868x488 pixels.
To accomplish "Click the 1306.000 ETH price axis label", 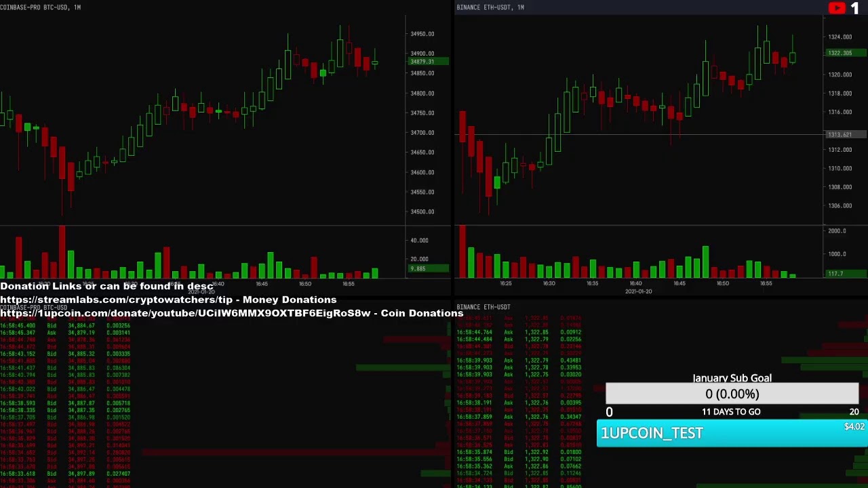I will coord(840,205).
